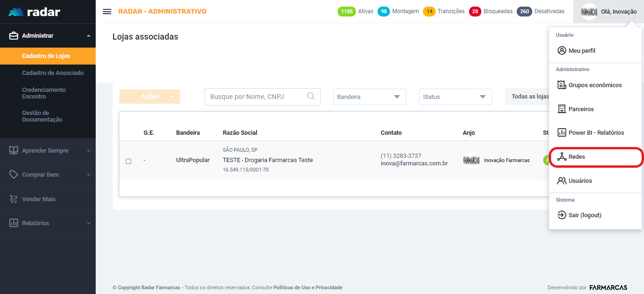
Task: Open Cadastro de Associado in sidebar
Action: 53,73
